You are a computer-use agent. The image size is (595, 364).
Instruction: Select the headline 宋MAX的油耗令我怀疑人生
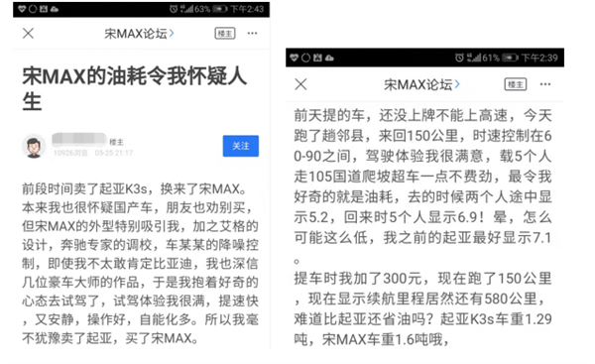[134, 88]
